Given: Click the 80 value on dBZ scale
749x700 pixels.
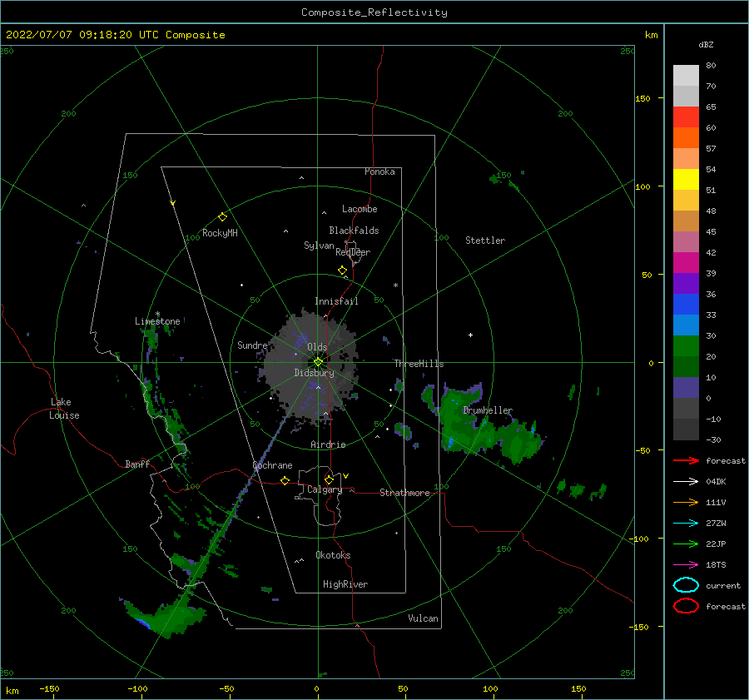Looking at the screenshot, I should (711, 65).
